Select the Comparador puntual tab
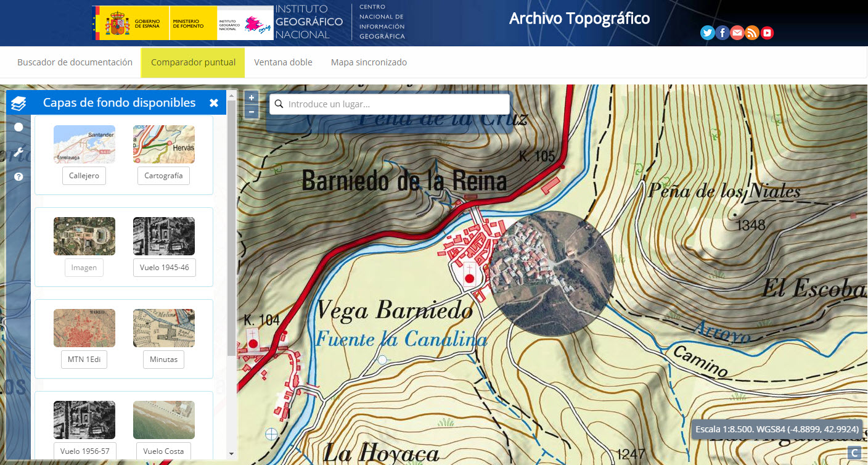This screenshot has width=868, height=465. 192,62
